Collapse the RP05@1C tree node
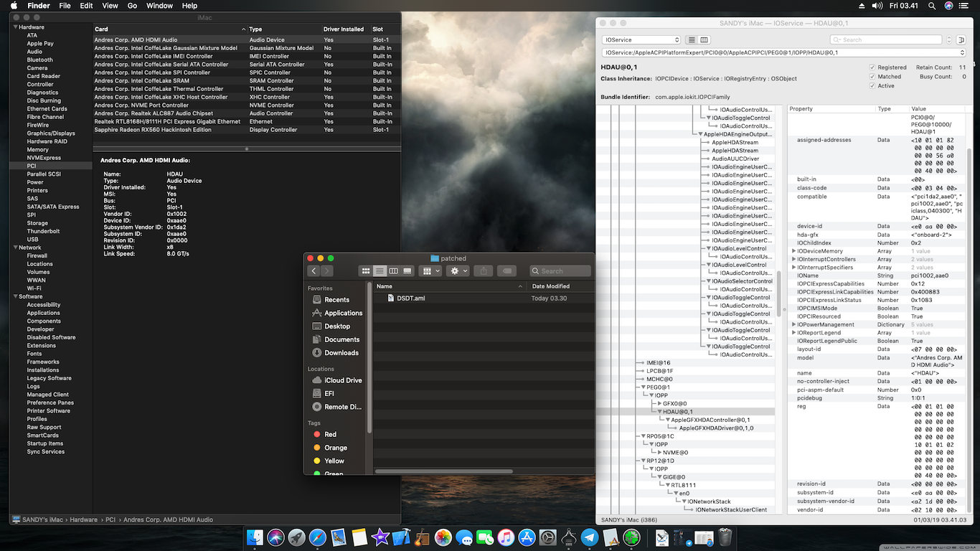This screenshot has height=551, width=980. [642, 436]
